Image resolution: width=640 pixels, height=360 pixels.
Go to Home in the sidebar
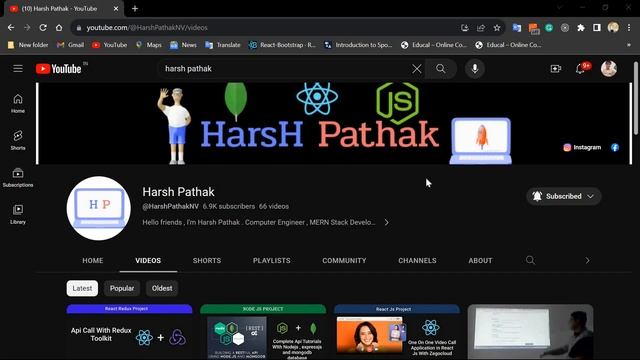(x=18, y=103)
